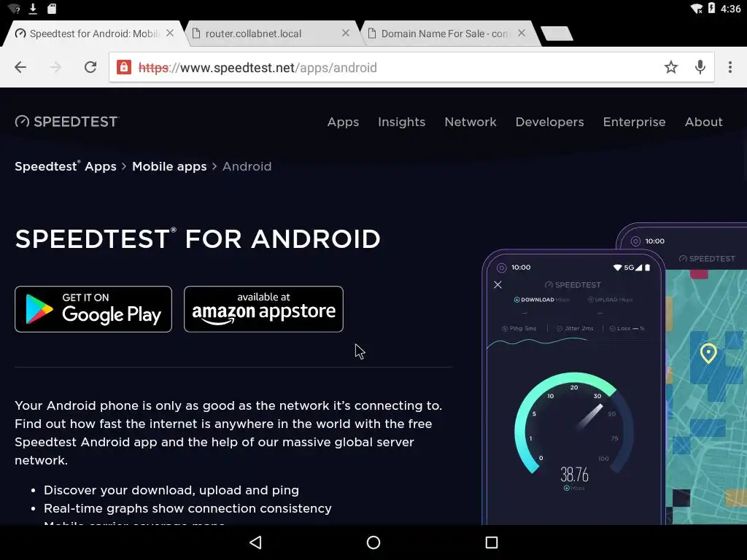
Task: Tap the download notification icon in status bar
Action: click(x=33, y=9)
